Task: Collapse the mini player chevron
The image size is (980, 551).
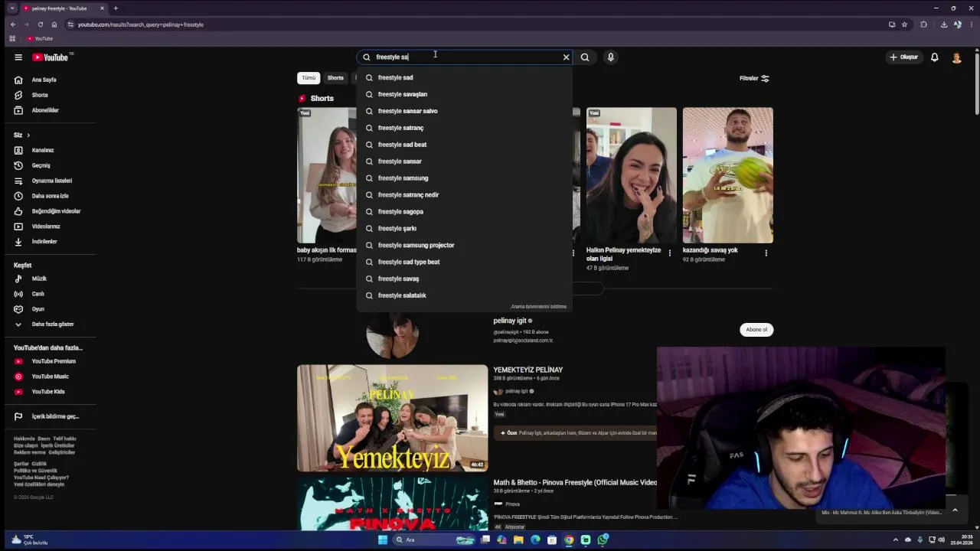Action: pos(955,510)
